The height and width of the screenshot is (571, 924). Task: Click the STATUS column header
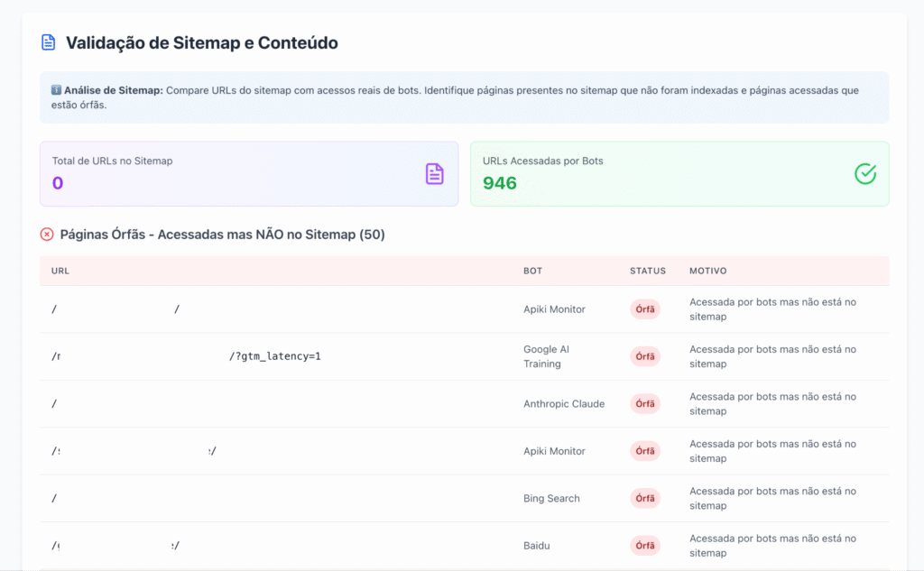click(648, 271)
